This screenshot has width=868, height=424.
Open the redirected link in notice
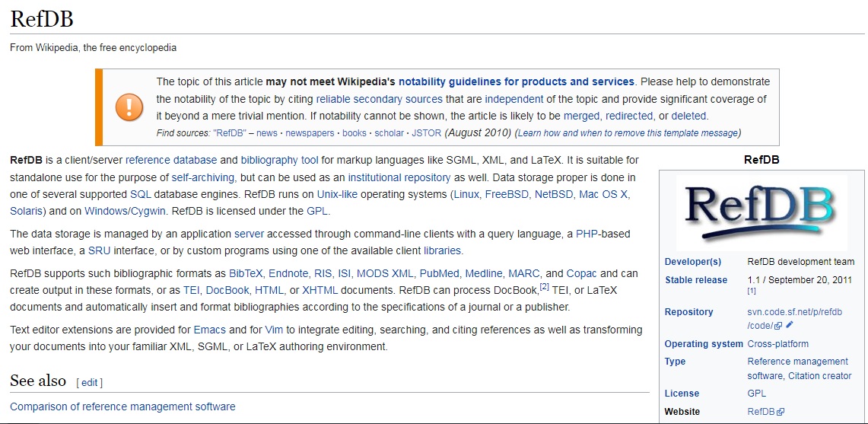[629, 116]
